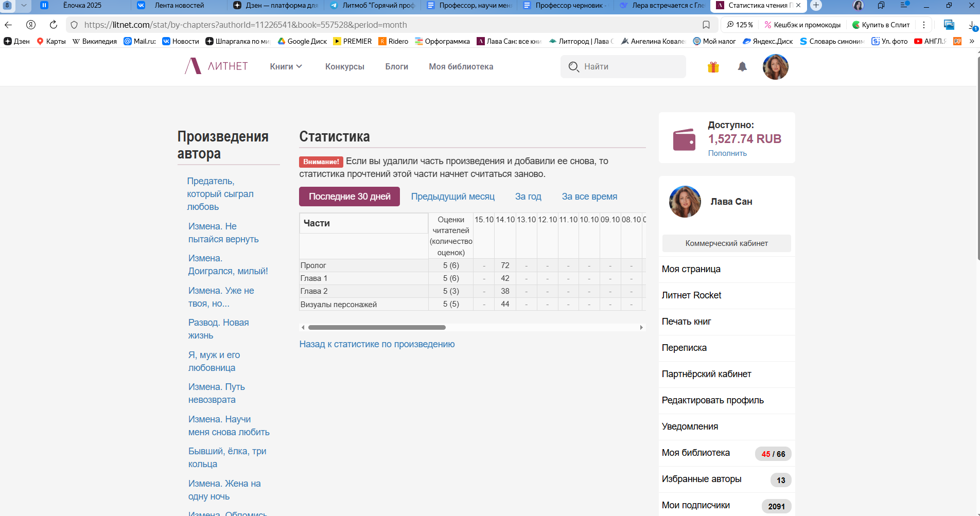Open the book Бывший, ёлка, три кольца
980x516 pixels.
pyautogui.click(x=227, y=457)
